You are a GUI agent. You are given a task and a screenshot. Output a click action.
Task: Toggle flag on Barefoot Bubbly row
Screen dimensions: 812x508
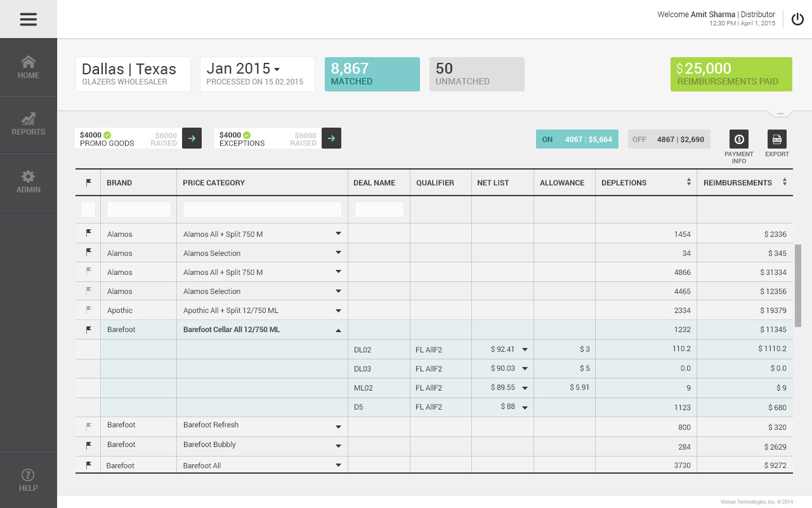click(x=88, y=444)
